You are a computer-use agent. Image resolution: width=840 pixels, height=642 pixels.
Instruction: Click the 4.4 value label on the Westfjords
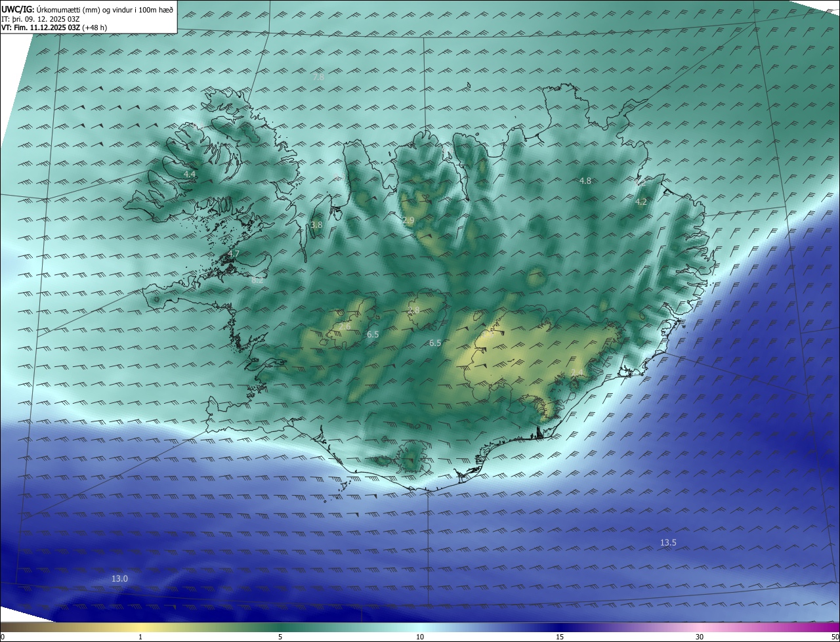[x=190, y=174]
